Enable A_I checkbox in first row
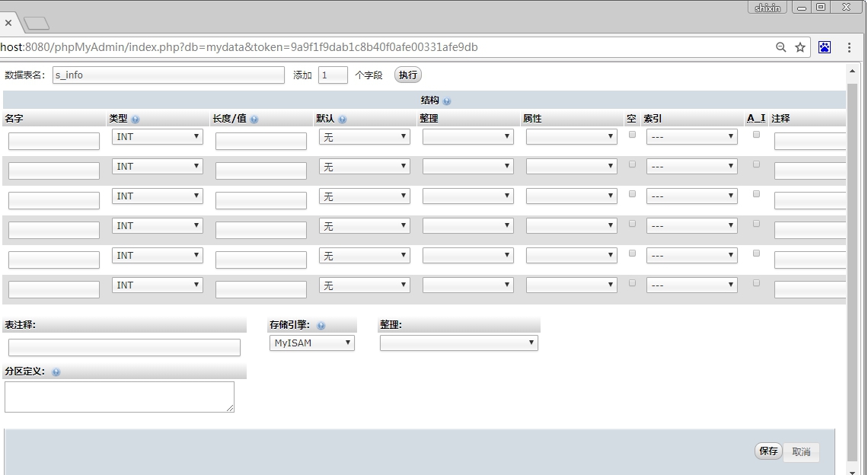Image resolution: width=868 pixels, height=475 pixels. [x=756, y=135]
